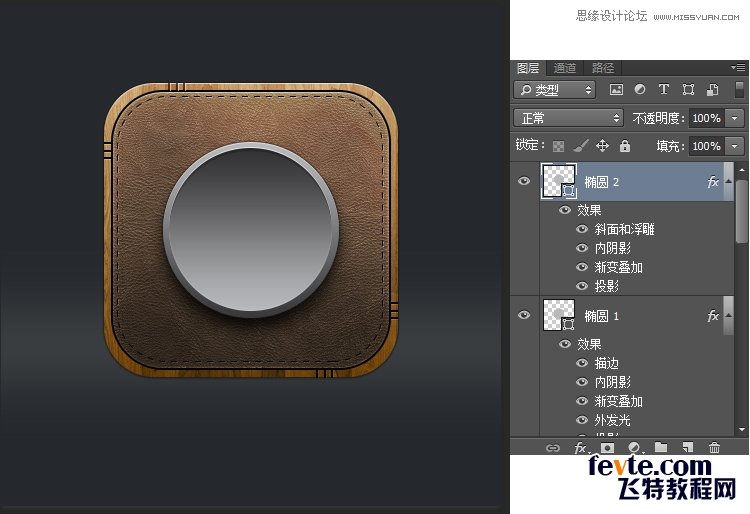Toggle 描边 effect visibility
Screen dimensions: 750x514
click(582, 363)
